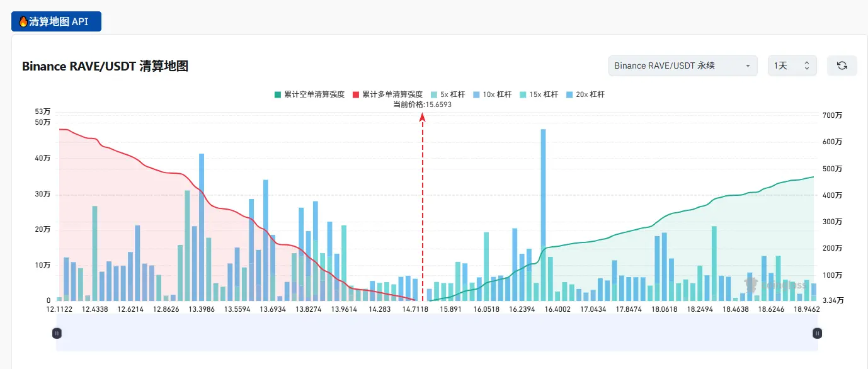Click the right axis label 700万

point(832,115)
